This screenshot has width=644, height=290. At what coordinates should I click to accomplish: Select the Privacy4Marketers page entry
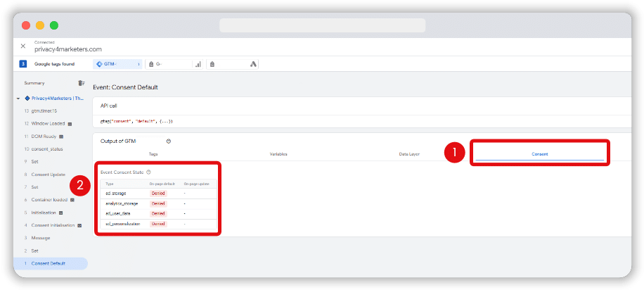click(x=58, y=99)
